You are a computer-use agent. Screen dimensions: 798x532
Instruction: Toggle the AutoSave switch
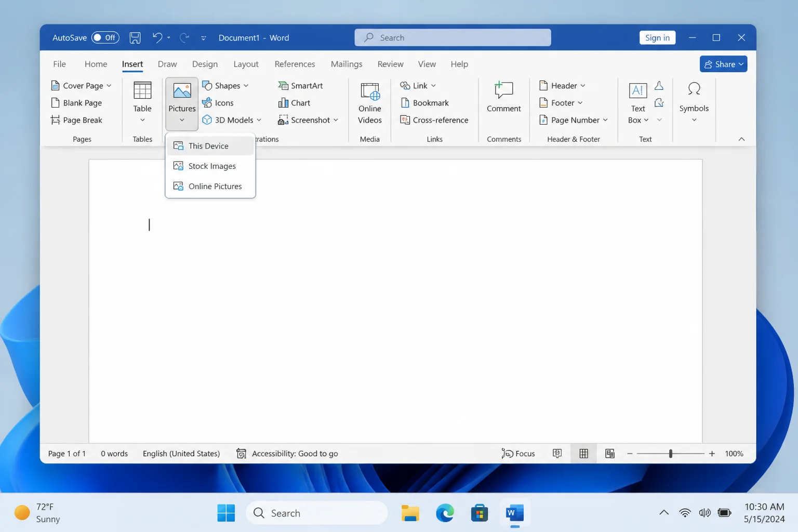click(105, 37)
